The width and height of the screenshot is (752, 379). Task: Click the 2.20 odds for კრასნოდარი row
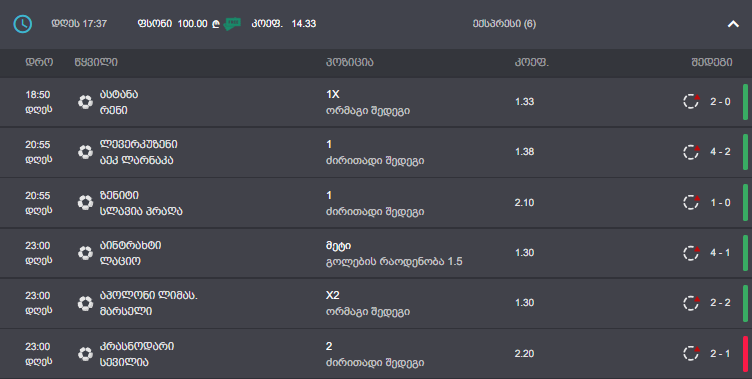pyautogui.click(x=524, y=354)
